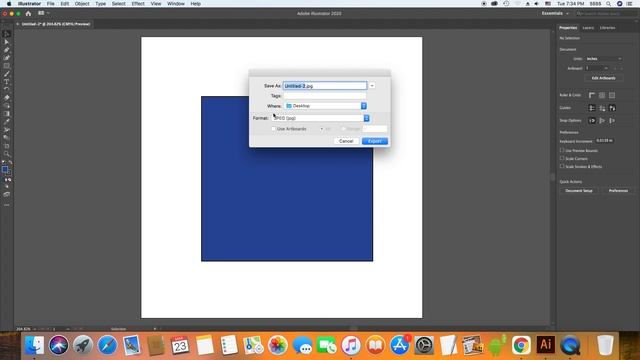This screenshot has height=360, width=640.
Task: Select the Direct Selection tool
Action: [7, 42]
